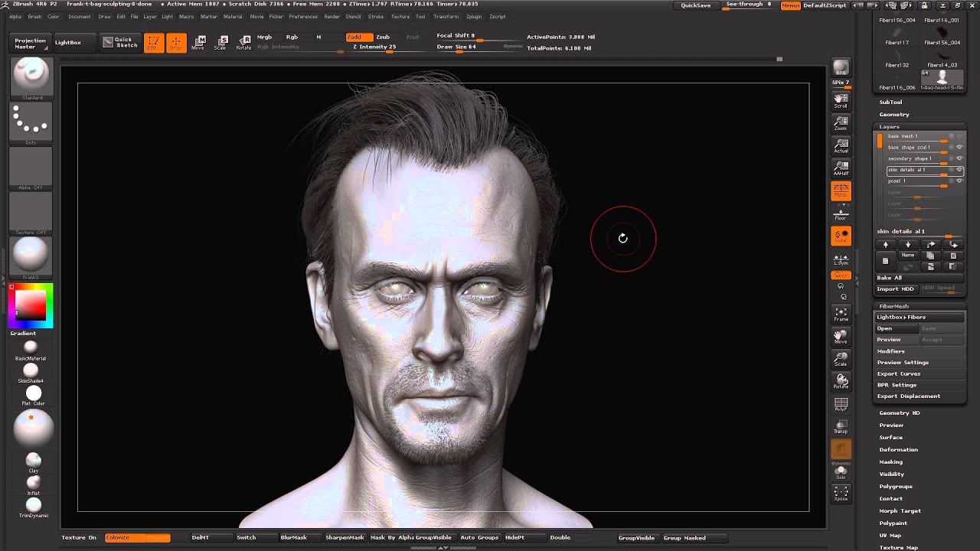Click Import MDD button

896,289
